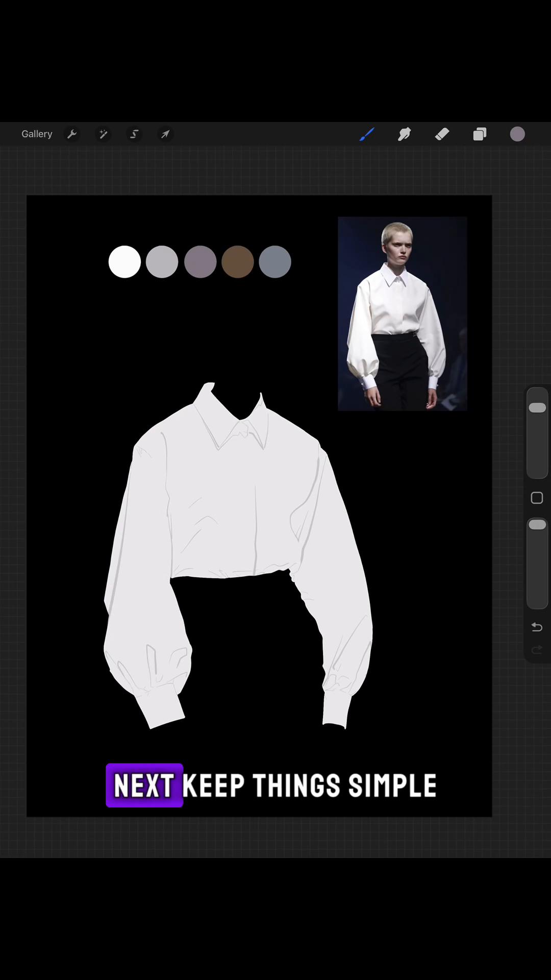Pick the mauve gray palette swatch
551x980 pixels.
pyautogui.click(x=200, y=262)
